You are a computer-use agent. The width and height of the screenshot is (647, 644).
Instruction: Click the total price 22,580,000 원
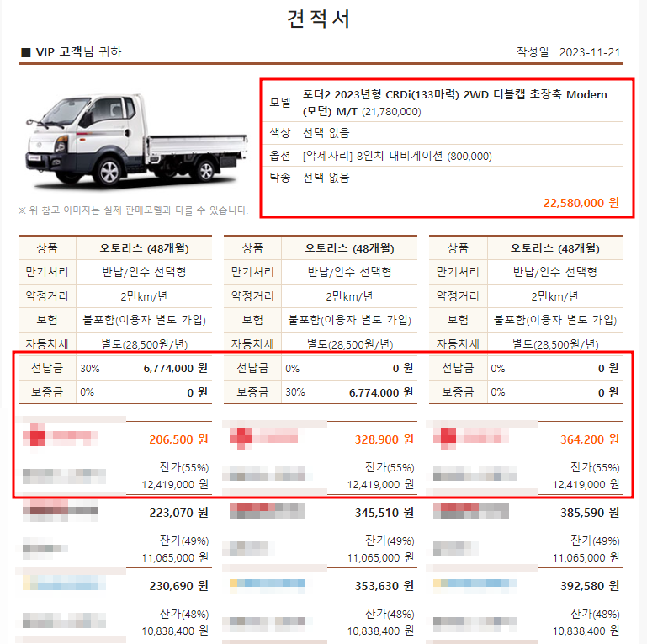coord(581,203)
